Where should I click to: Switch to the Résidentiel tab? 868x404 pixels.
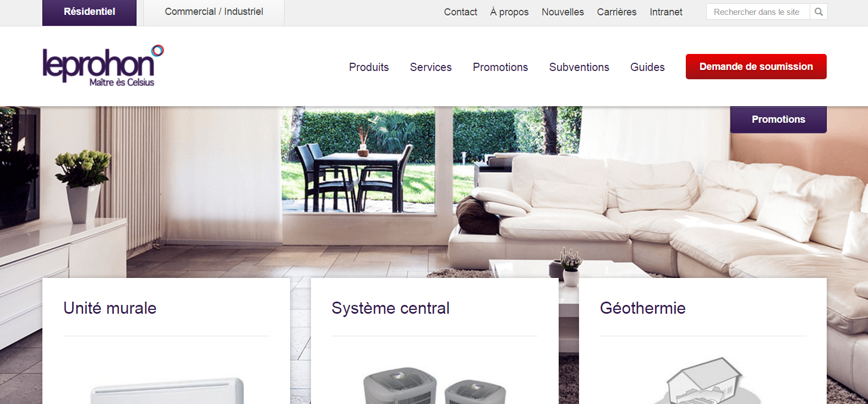(x=89, y=13)
